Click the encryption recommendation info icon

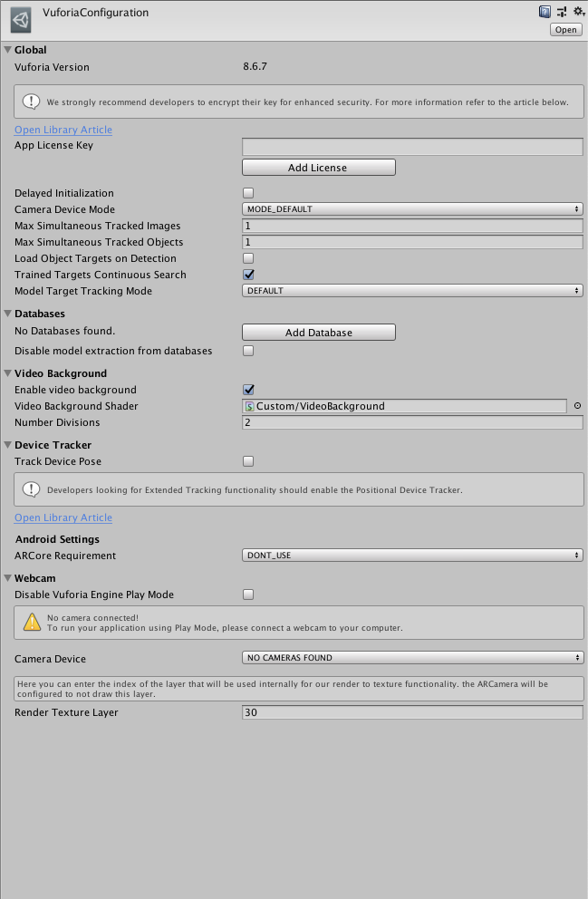click(31, 101)
